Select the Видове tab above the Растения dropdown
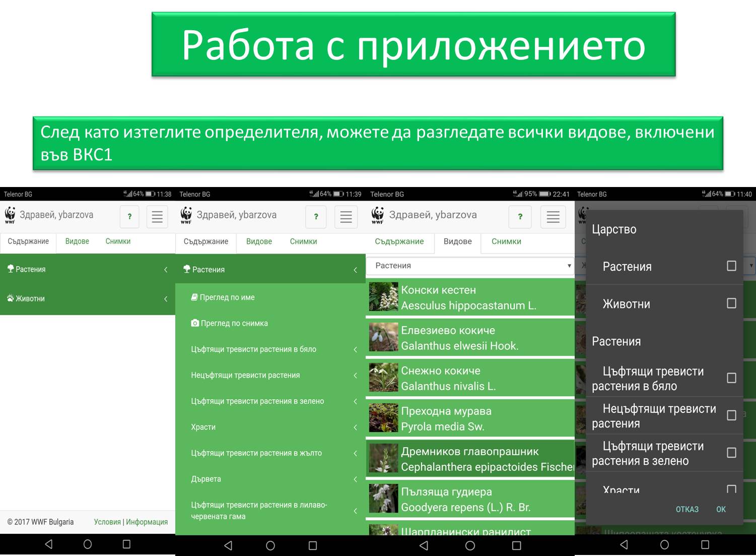Screen dimensions: 756x556 click(457, 241)
